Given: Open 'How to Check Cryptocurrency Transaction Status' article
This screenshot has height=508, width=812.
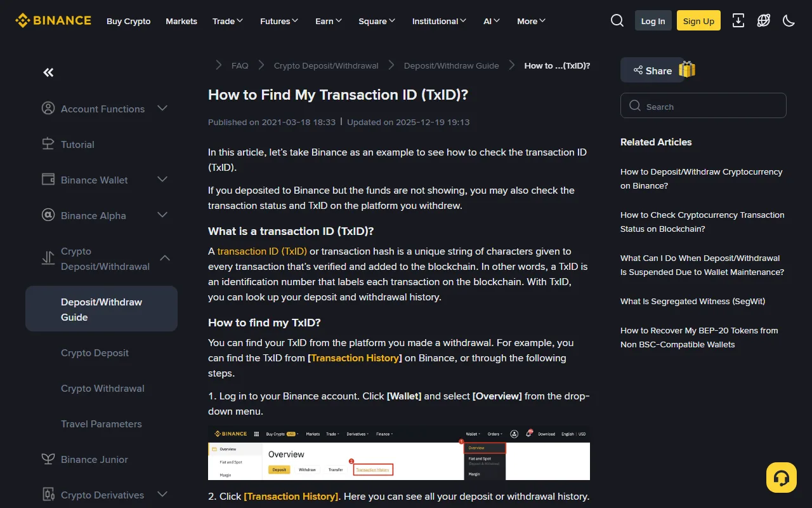Looking at the screenshot, I should click(x=702, y=222).
